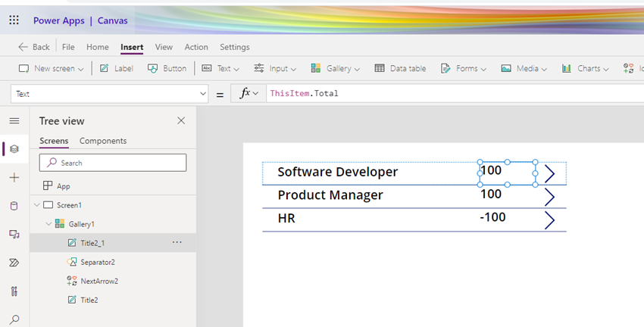Insert a Button control from ribbon
This screenshot has width=644, height=327.
point(167,68)
